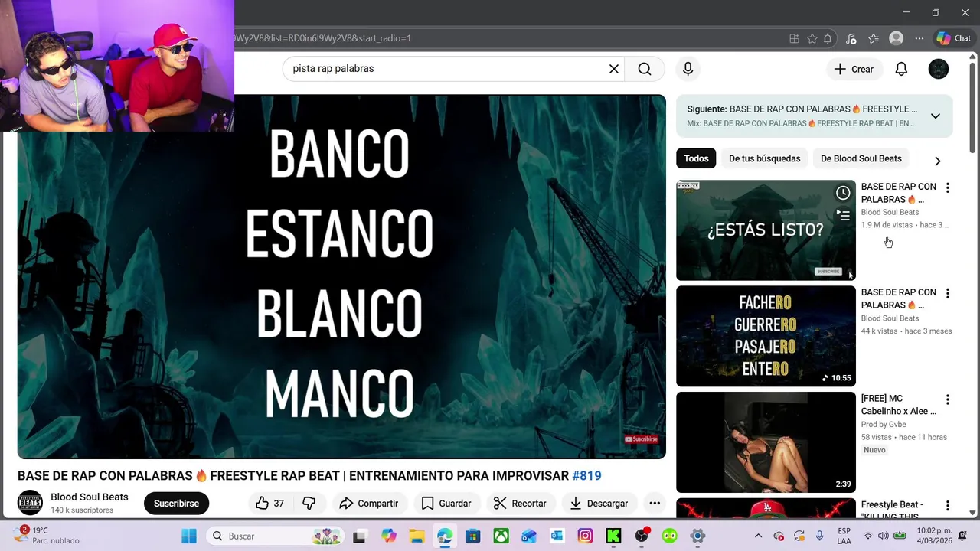Open the split screen icon in the address bar

click(x=794, y=38)
